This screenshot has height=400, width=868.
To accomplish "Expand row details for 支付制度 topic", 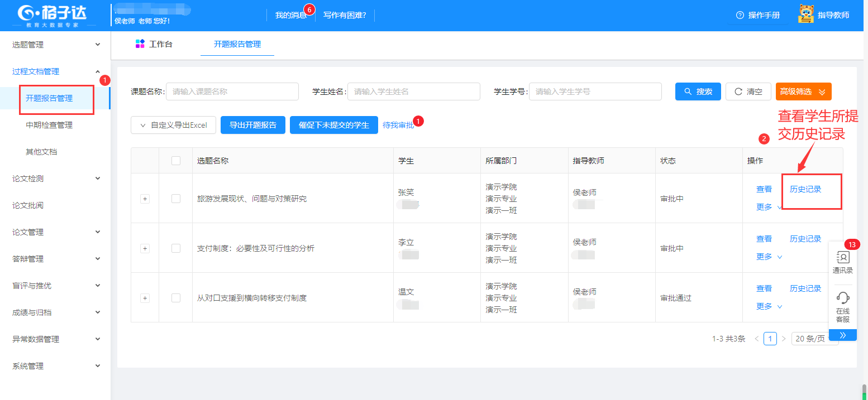I will pyautogui.click(x=145, y=248).
